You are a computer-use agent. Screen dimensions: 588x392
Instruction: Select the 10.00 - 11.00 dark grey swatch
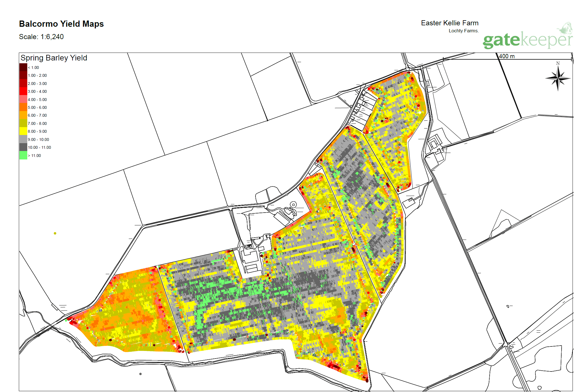tap(23, 147)
